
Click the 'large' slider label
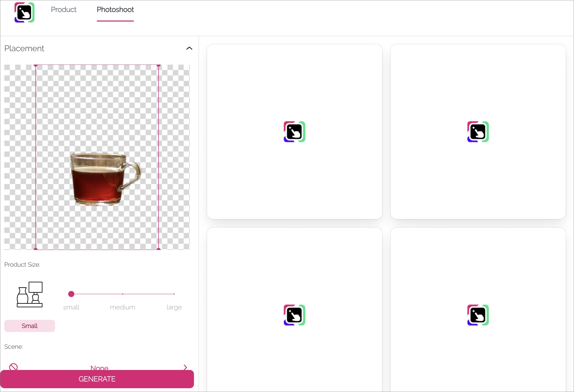coord(174,307)
